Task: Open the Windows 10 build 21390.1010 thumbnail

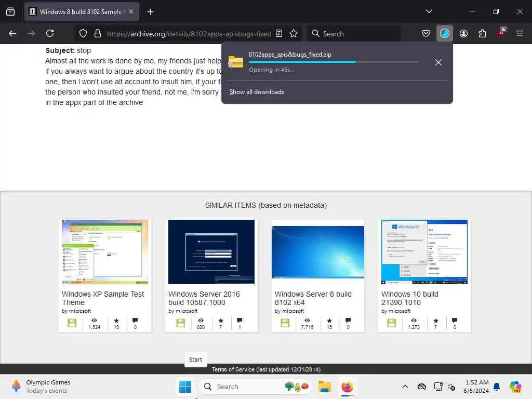Action: click(424, 252)
